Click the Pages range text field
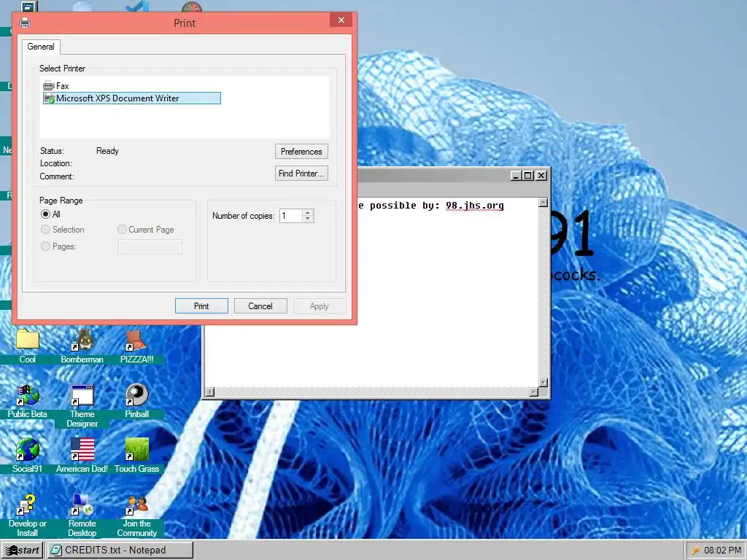Viewport: 747px width, 560px height. [150, 246]
